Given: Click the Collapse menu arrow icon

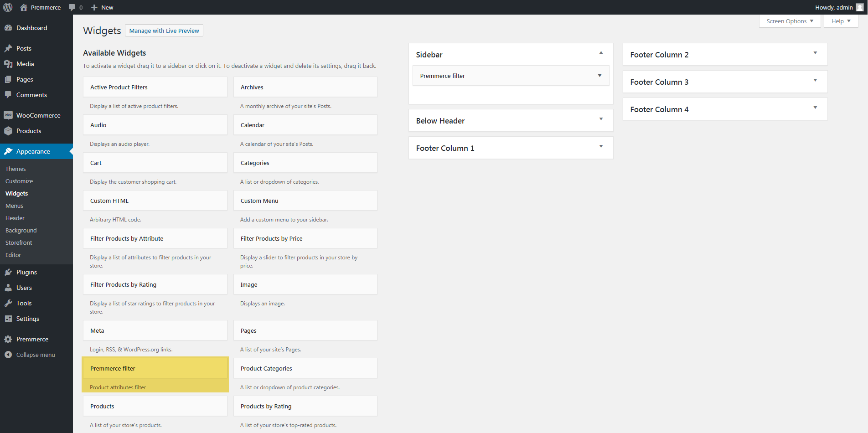Looking at the screenshot, I should pos(8,355).
